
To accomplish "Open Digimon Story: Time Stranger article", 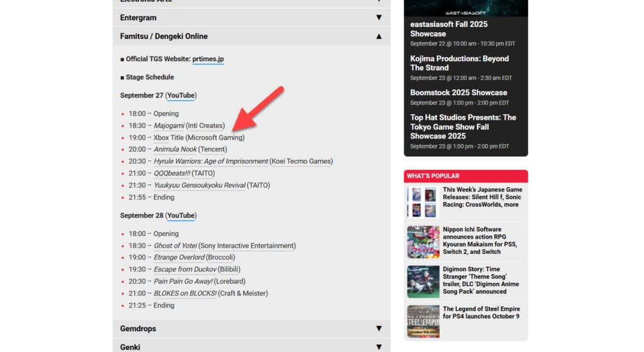I will pyautogui.click(x=480, y=280).
